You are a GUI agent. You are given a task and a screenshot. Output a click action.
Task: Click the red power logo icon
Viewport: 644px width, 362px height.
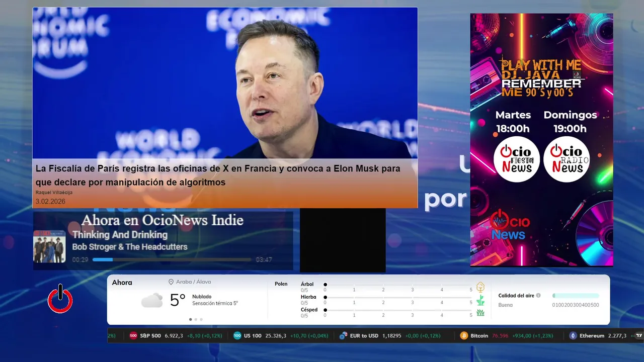pos(60,299)
